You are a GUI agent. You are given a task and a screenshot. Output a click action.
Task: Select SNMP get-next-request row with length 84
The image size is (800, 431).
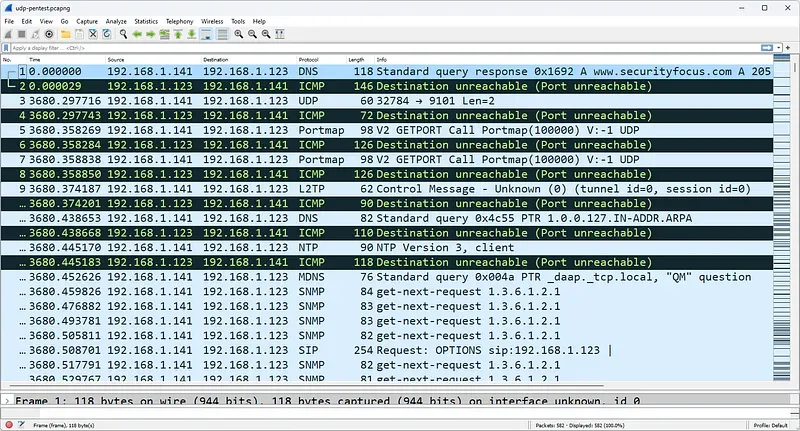point(387,292)
